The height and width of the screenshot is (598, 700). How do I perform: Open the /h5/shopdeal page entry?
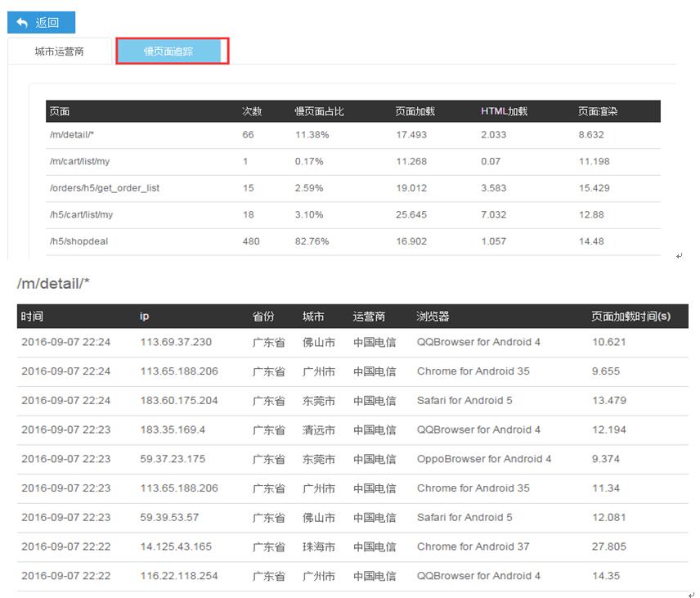[x=77, y=241]
